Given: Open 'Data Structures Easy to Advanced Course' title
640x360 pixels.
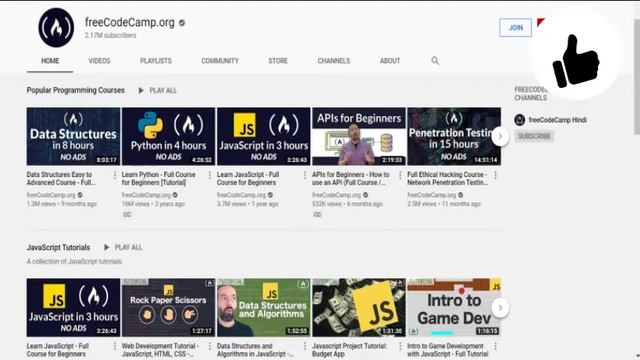Looking at the screenshot, I should (x=61, y=178).
